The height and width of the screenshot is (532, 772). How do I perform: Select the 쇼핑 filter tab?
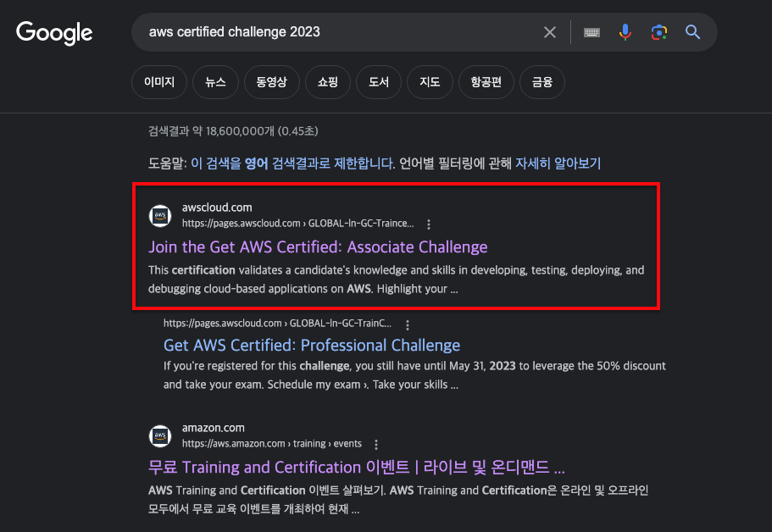pos(327,82)
